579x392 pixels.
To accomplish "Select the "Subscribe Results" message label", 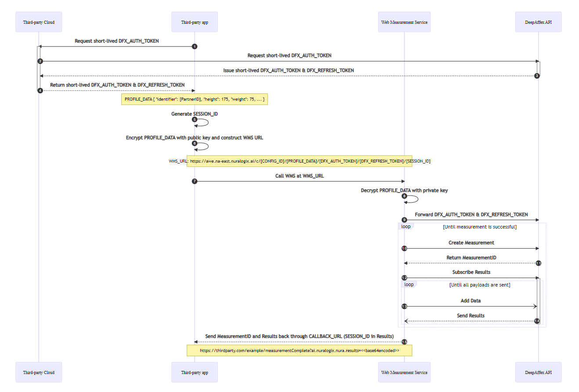I will tap(471, 272).
